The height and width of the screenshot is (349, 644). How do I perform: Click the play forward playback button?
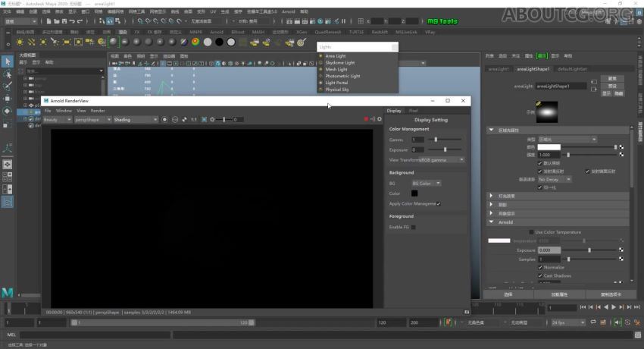pyautogui.click(x=614, y=307)
